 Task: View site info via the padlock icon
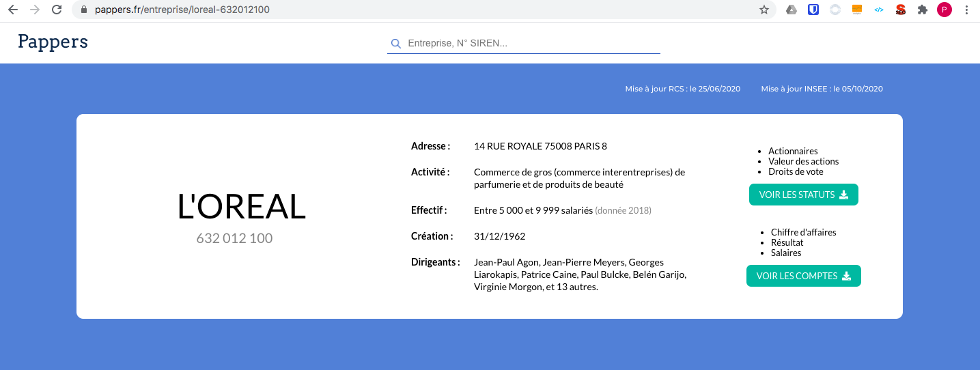pos(83,10)
